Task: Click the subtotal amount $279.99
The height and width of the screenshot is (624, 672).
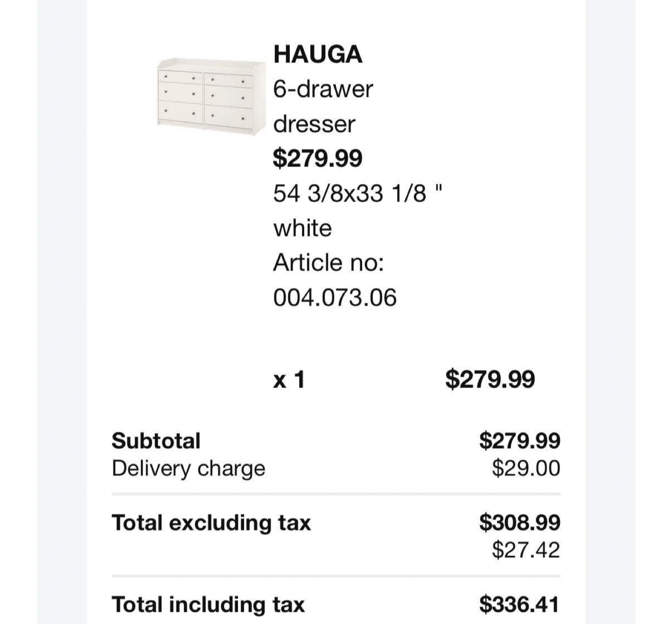Action: 519,441
